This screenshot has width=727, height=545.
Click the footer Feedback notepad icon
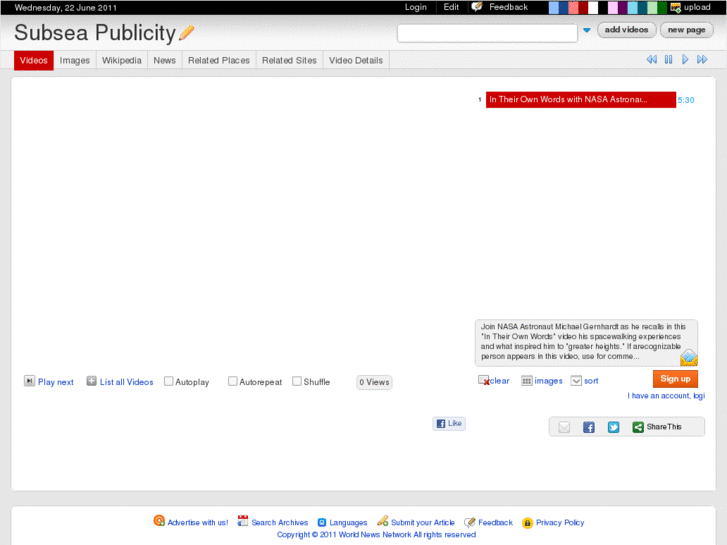pyautogui.click(x=470, y=522)
